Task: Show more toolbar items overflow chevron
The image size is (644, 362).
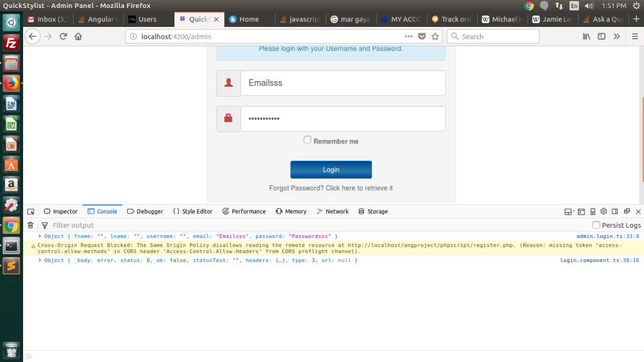Action: (617, 37)
